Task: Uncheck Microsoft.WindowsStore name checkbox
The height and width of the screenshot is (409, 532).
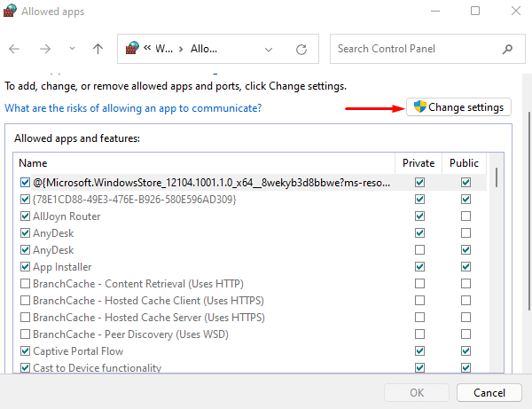Action: (x=25, y=183)
